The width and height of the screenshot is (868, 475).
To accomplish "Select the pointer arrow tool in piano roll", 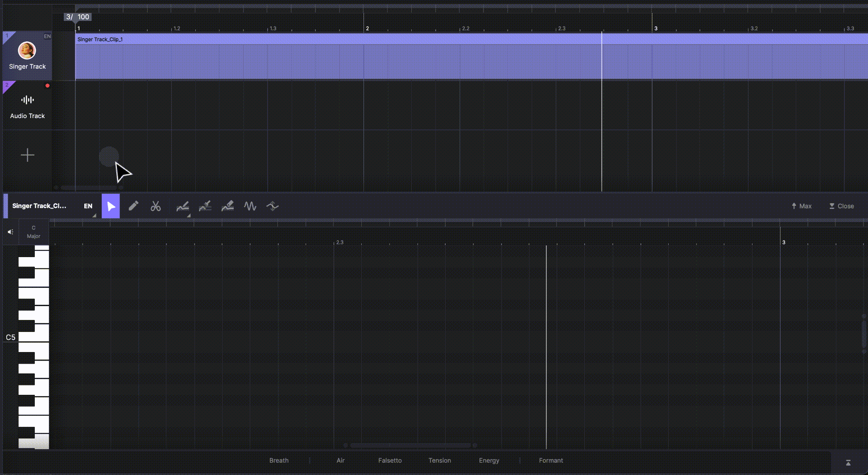I will tap(111, 206).
